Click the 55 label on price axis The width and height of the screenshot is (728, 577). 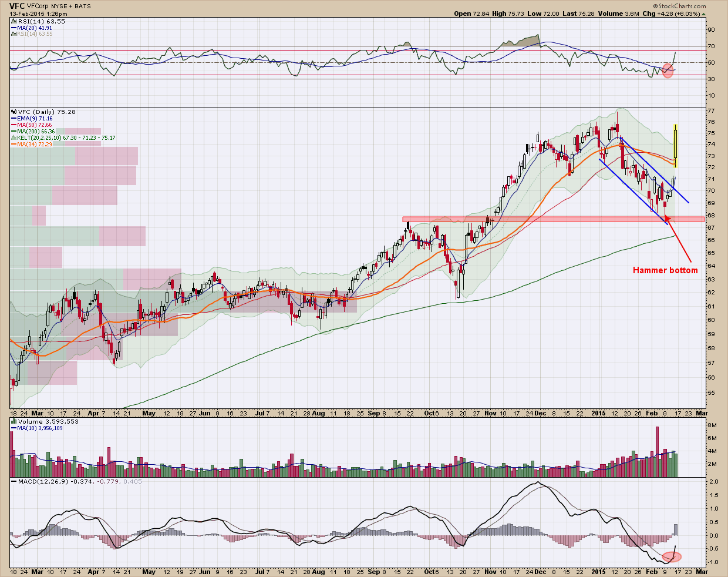(x=711, y=393)
